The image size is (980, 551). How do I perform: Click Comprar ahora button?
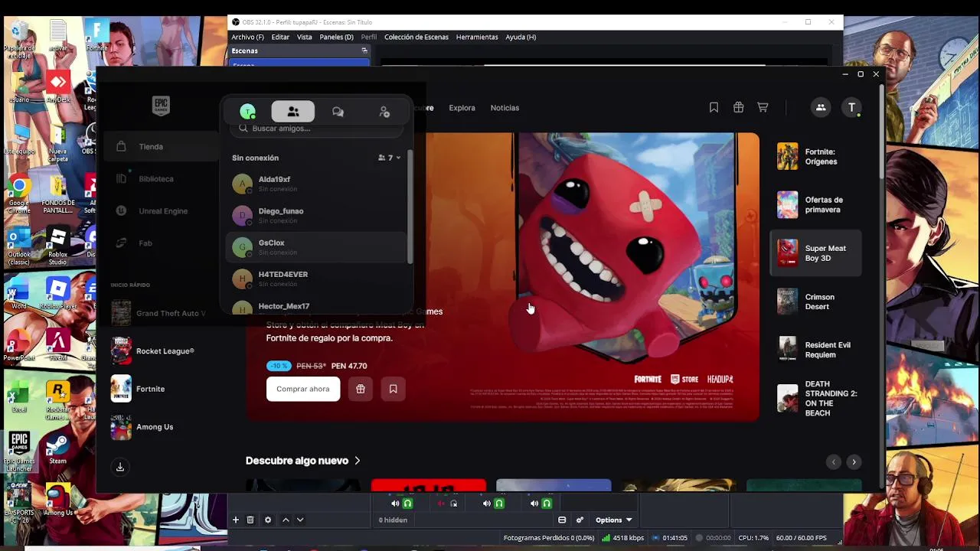303,389
